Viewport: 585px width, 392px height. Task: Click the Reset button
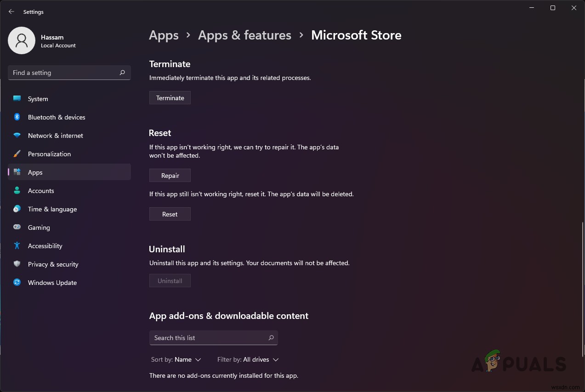pyautogui.click(x=170, y=214)
